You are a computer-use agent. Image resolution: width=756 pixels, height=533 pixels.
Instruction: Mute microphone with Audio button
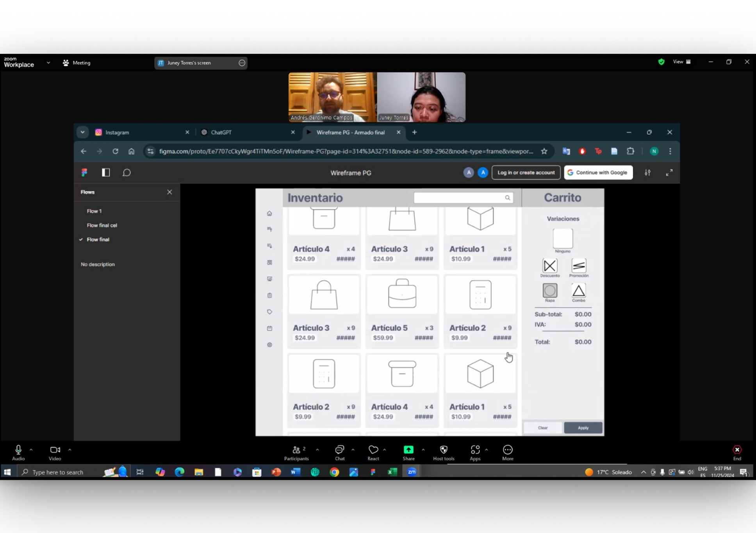[x=18, y=450]
